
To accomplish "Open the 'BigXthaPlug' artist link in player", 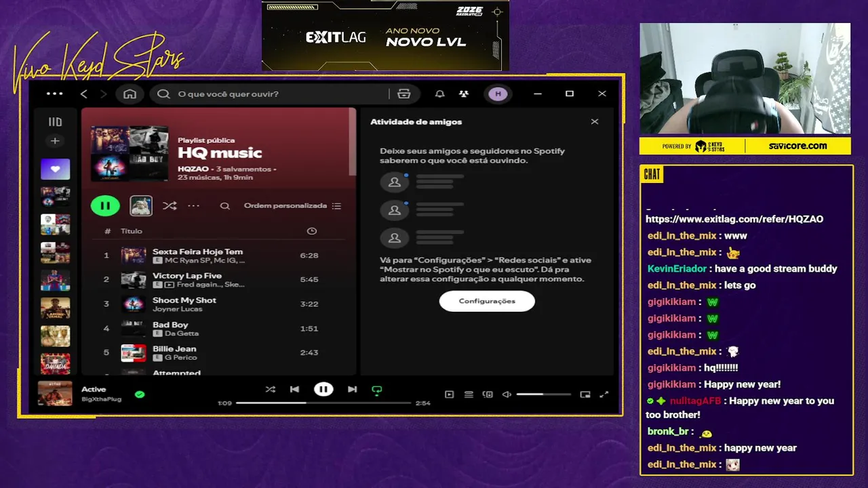I will (101, 399).
